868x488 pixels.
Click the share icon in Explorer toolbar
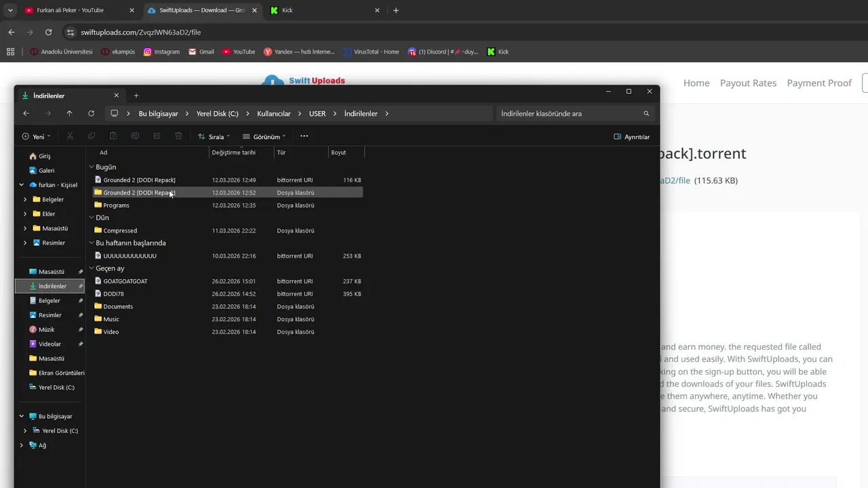157,136
